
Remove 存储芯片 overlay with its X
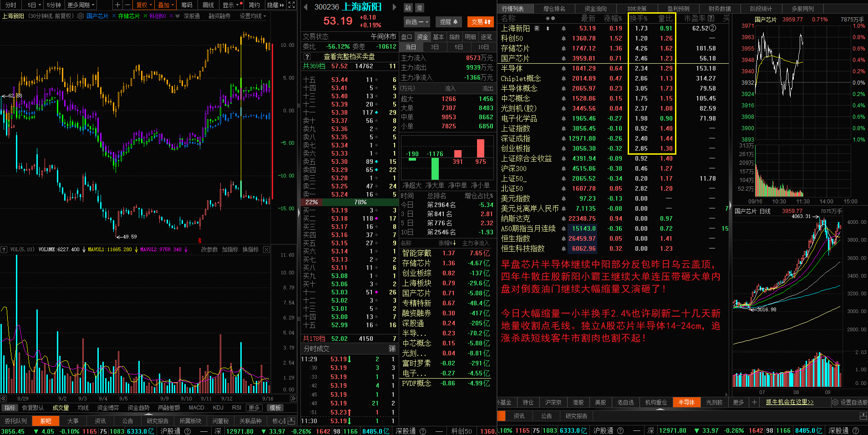pyautogui.click(x=145, y=16)
